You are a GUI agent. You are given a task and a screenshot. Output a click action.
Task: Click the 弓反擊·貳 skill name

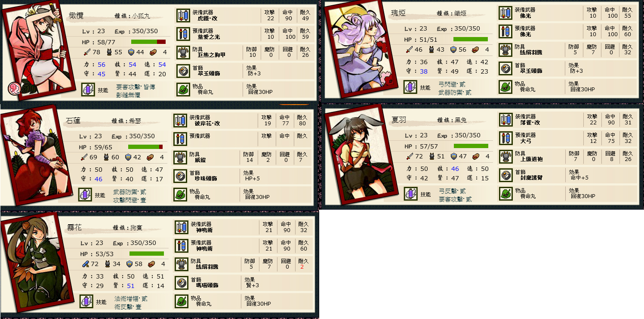[452, 191]
